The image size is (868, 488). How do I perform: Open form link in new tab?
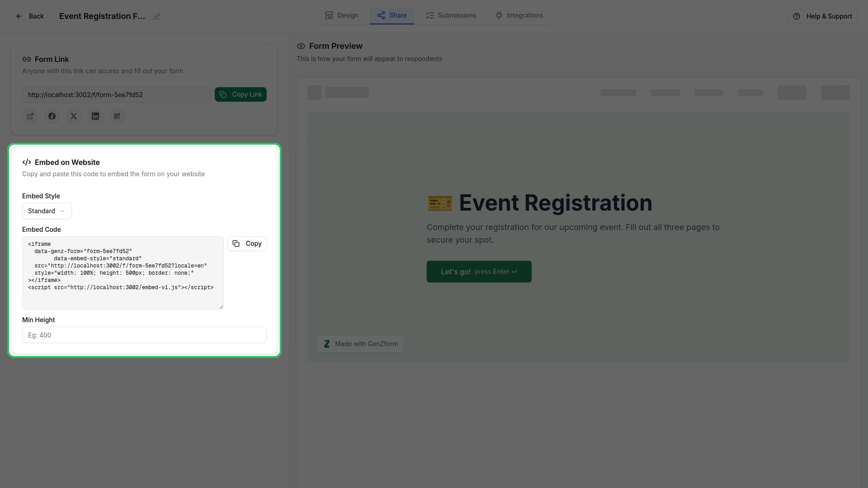pos(30,116)
